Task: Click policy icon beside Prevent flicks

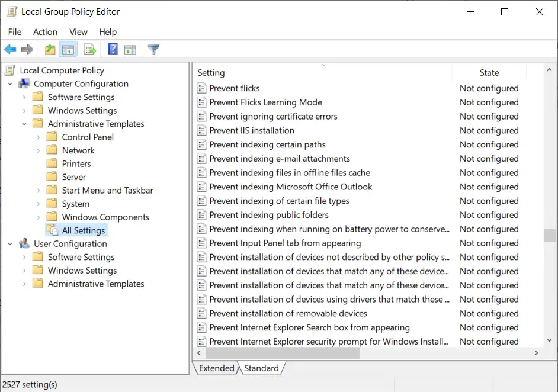Action: coord(201,88)
